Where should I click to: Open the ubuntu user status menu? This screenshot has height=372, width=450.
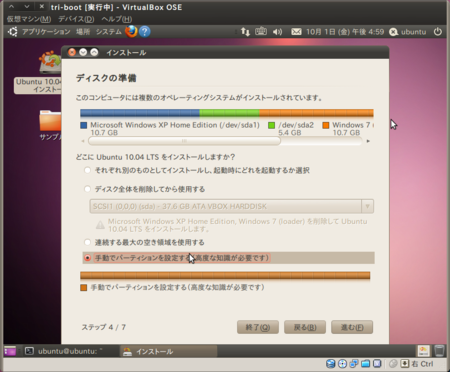tap(408, 32)
